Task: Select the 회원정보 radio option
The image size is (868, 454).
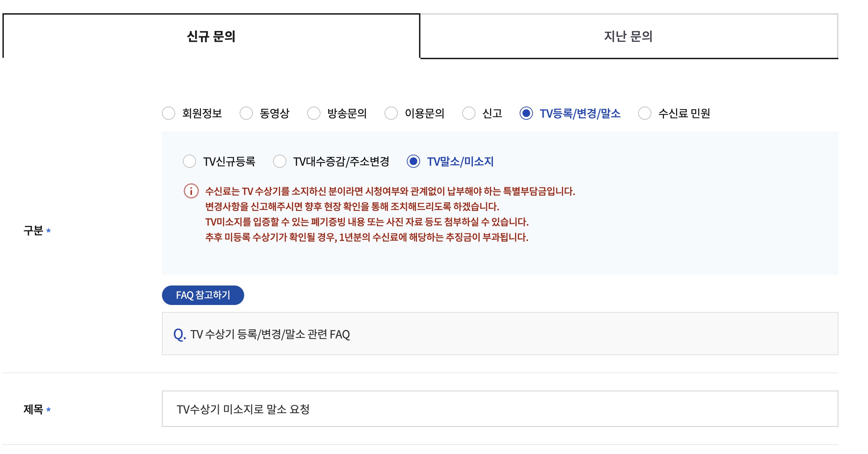Action: point(169,113)
